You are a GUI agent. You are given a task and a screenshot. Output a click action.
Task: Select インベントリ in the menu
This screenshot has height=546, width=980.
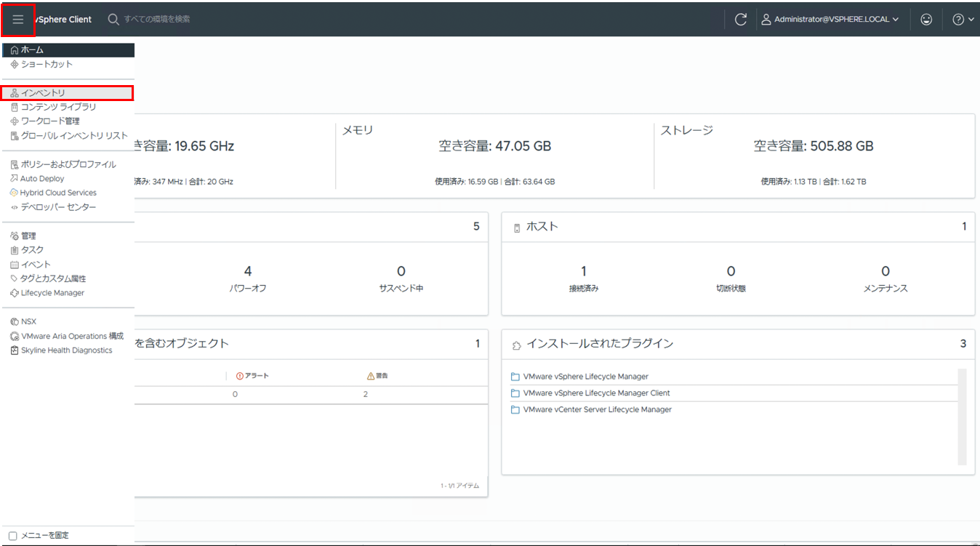[x=68, y=93]
